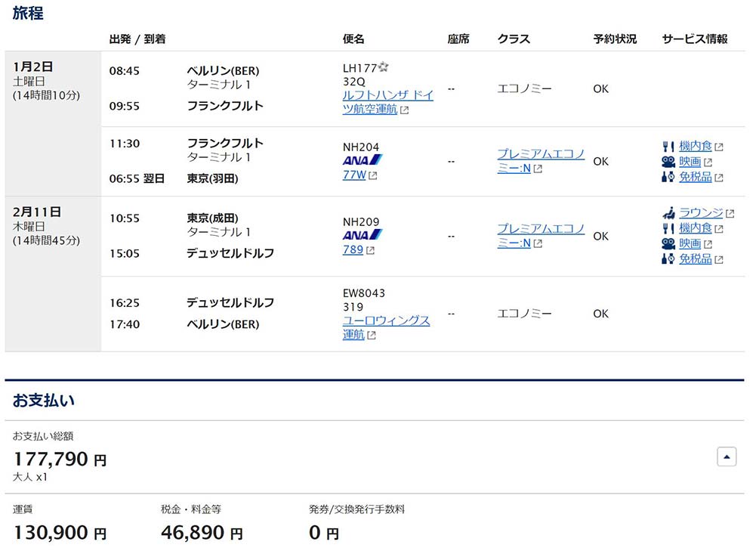
Task: Click the ANA logo under NH204
Action: pyautogui.click(x=363, y=160)
